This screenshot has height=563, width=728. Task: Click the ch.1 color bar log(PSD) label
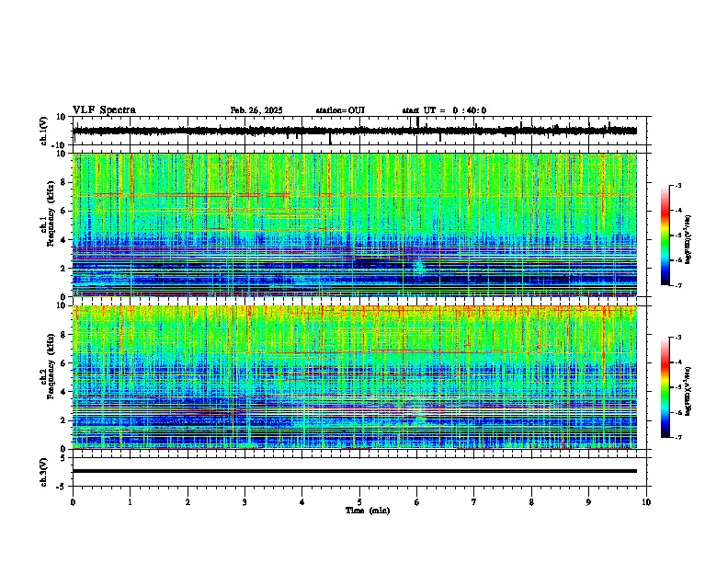coord(688,240)
